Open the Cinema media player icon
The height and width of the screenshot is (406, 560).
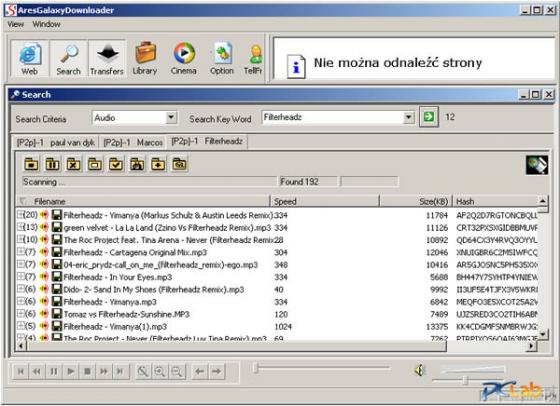[184, 59]
